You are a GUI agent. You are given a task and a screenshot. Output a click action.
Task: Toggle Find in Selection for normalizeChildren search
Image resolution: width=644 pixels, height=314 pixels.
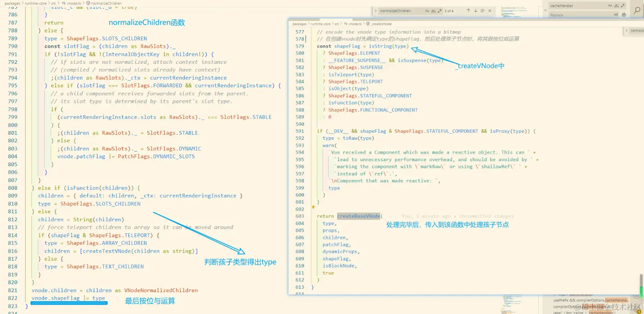[x=483, y=10]
